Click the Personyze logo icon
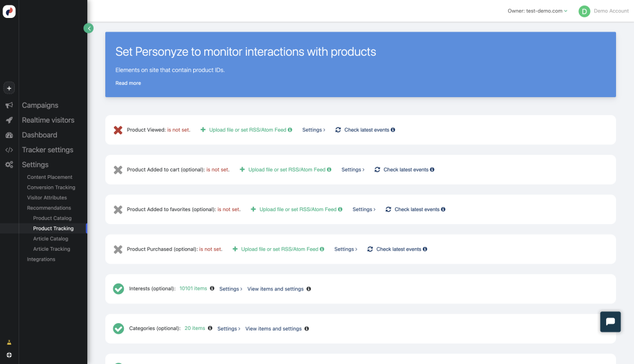 pos(9,11)
